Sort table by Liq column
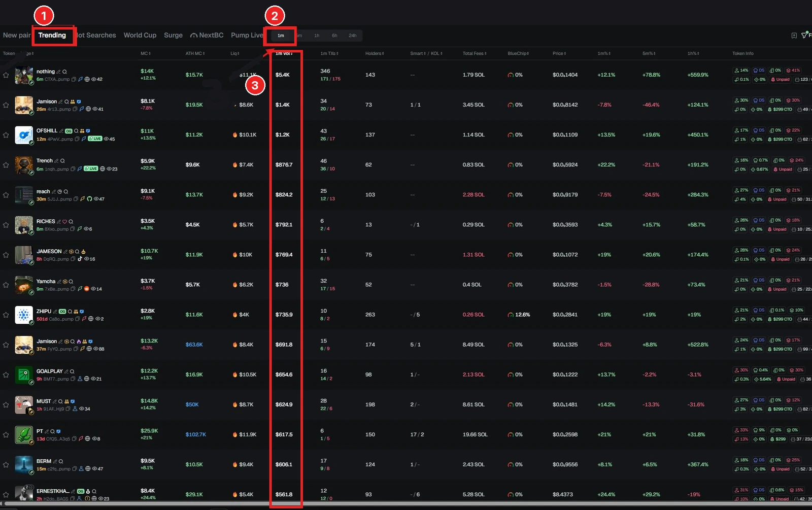 (x=234, y=53)
